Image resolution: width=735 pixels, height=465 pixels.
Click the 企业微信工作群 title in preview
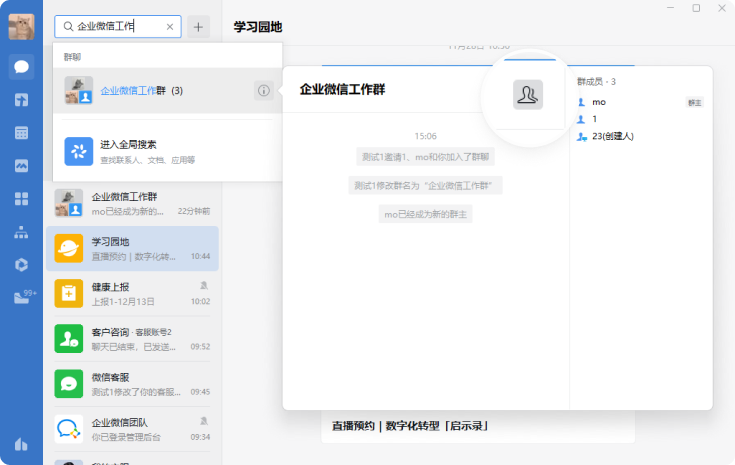[x=342, y=89]
